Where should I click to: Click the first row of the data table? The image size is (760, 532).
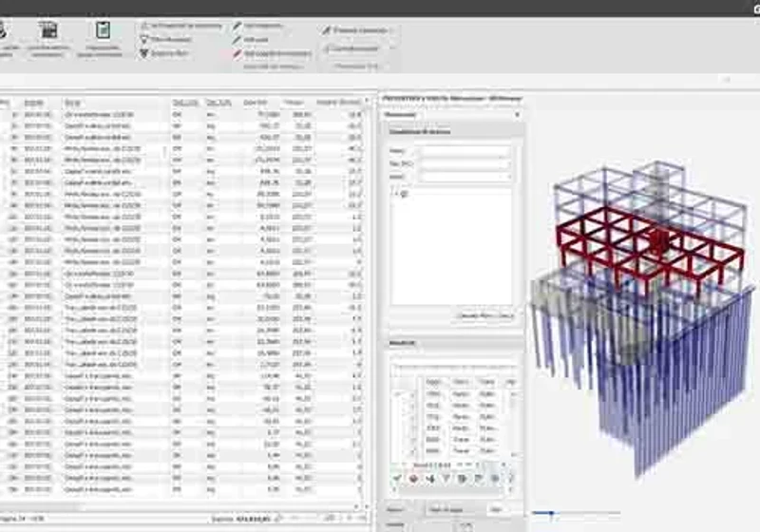[x=181, y=115]
